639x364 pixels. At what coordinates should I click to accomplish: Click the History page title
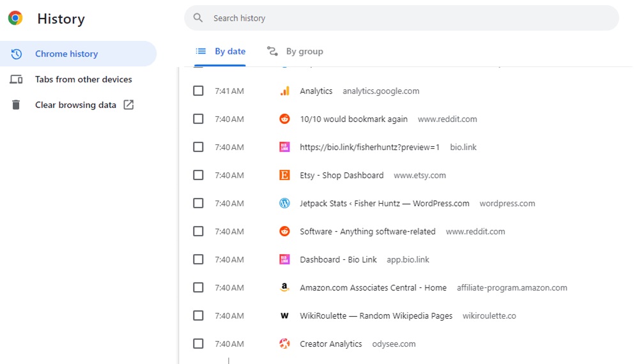point(61,19)
